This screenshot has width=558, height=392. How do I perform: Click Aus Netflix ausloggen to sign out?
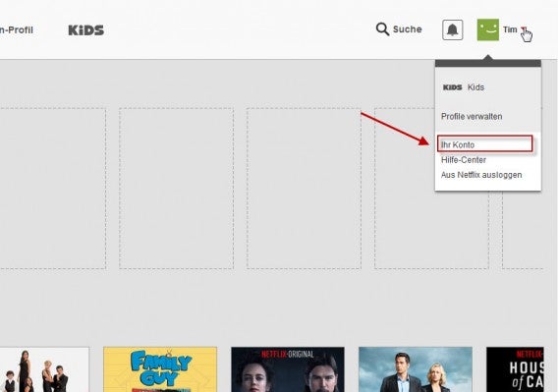481,175
